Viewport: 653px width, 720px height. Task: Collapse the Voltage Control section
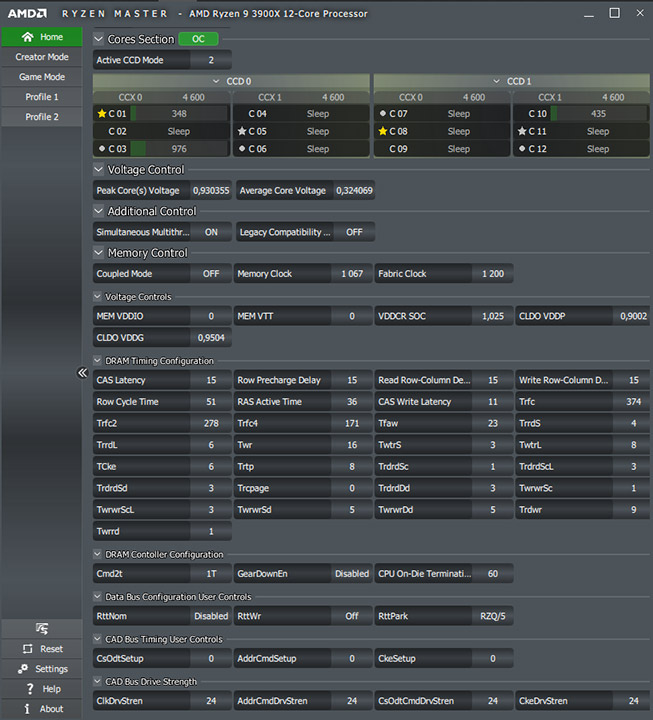pyautogui.click(x=98, y=169)
